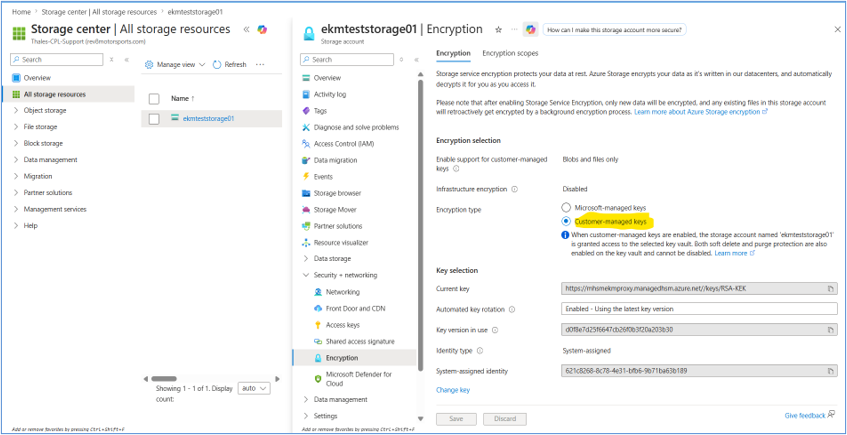Viewport: 847px width, 435px height.
Task: Click the Copilot icon next to Storage center title
Action: 262,30
